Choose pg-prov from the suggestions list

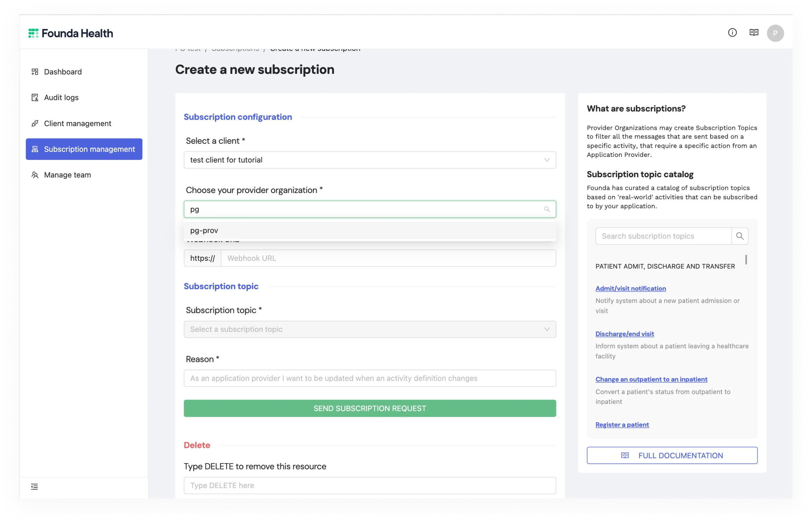click(x=370, y=231)
